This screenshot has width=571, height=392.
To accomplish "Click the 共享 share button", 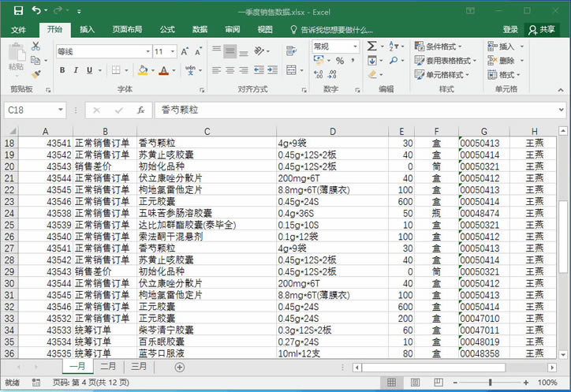I will coord(542,29).
